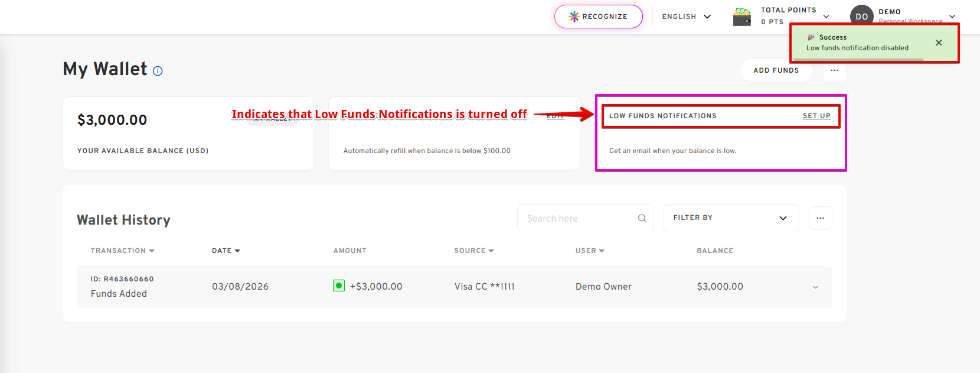Click the green amount indicator icon in transaction row
This screenshot has width=980, height=373.
(x=339, y=286)
